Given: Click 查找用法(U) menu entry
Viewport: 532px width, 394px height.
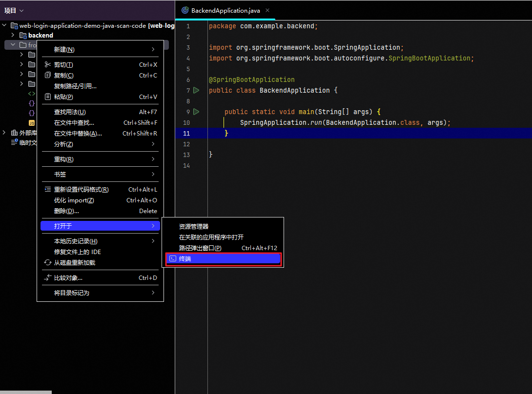Looking at the screenshot, I should (100, 112).
